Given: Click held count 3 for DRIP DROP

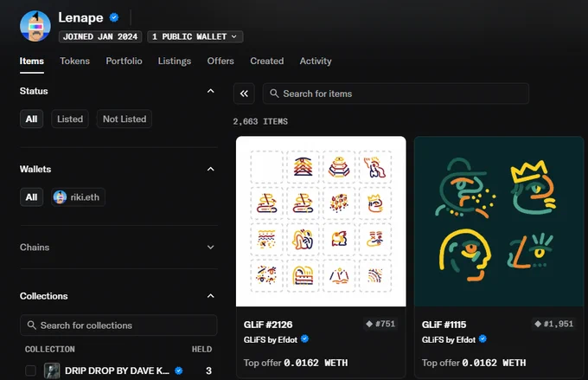Looking at the screenshot, I should coord(209,370).
